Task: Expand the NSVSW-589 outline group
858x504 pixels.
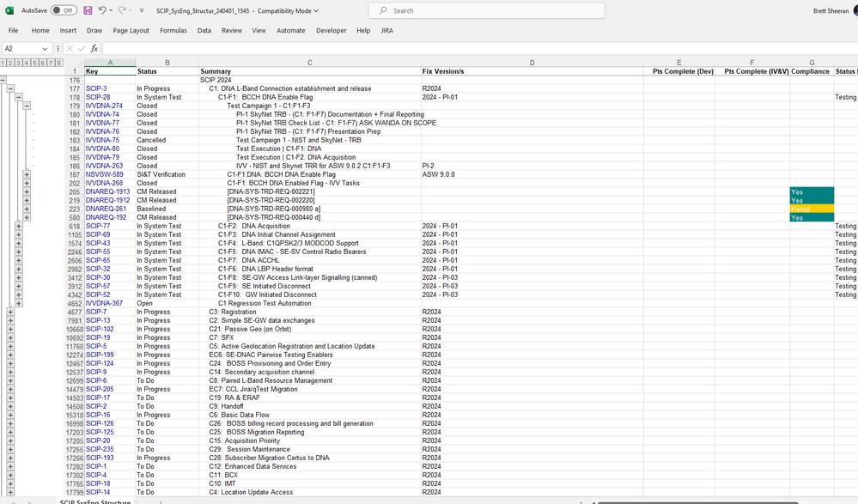Action: pos(27,174)
